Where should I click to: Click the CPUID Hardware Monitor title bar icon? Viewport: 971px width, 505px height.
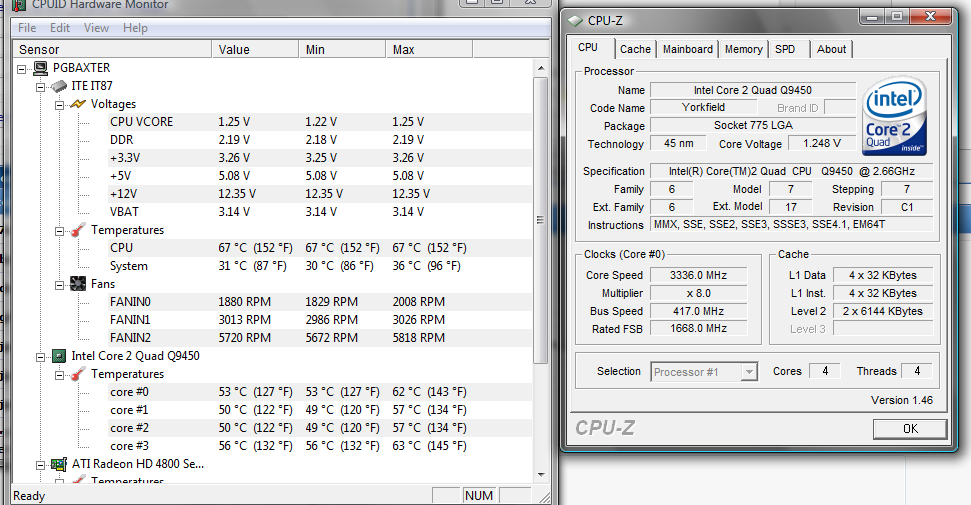pyautogui.click(x=19, y=5)
